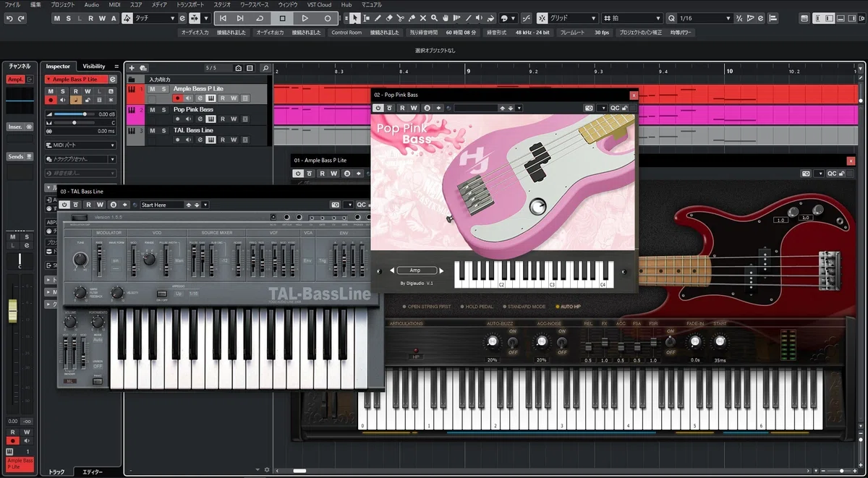Select the 入力/出力 folder track

(197, 79)
